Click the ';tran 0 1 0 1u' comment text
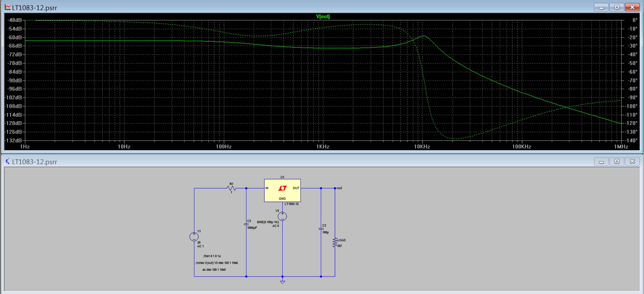 [212, 256]
